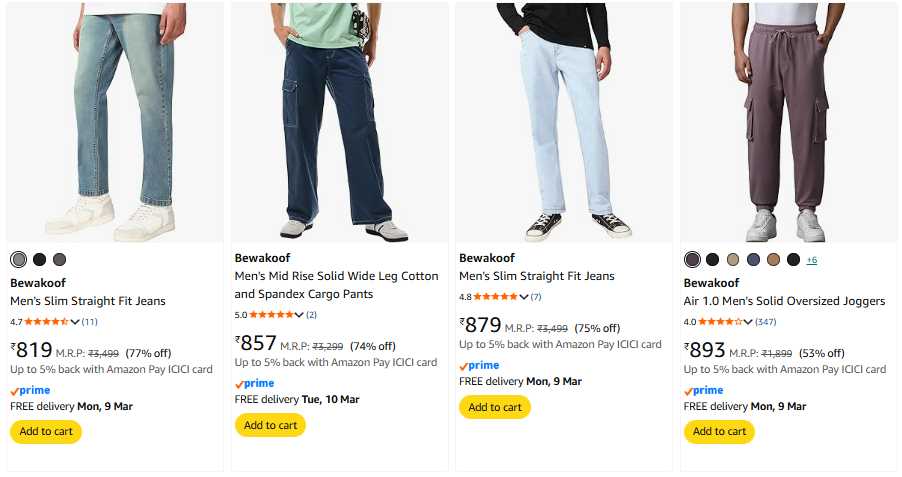Click star rating icons for Cargo Pants
Image resolution: width=902 pixels, height=477 pixels.
(271, 315)
